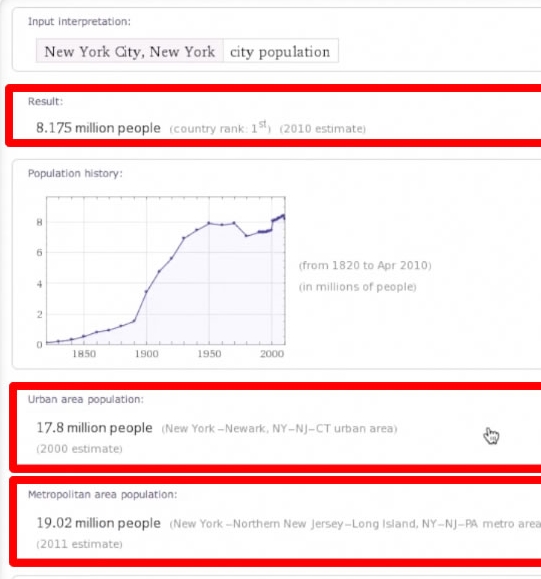Viewport: 541px width, 579px height.
Task: Click "from 1820 to Apr 2010" caption
Action: coord(365,265)
